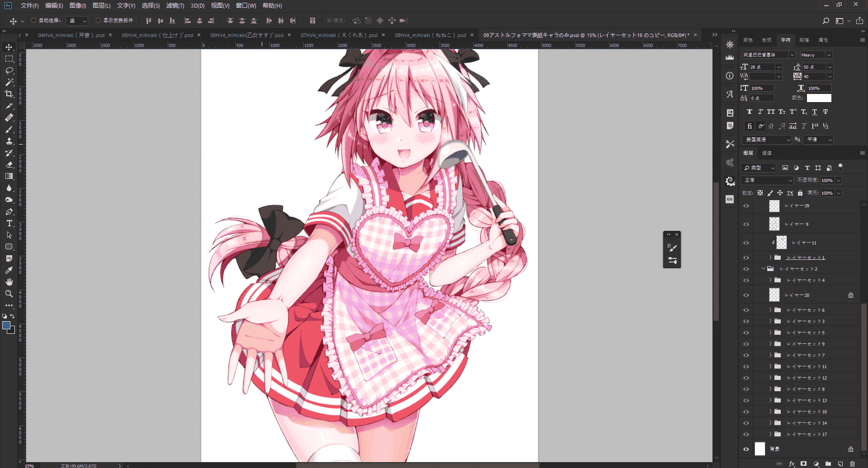Select the Lasso tool
868x468 pixels.
[x=9, y=70]
